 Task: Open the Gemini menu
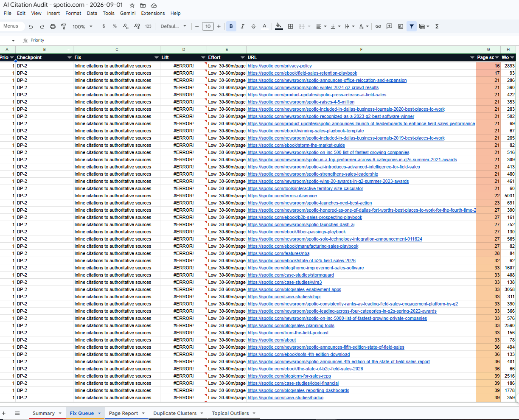point(128,13)
